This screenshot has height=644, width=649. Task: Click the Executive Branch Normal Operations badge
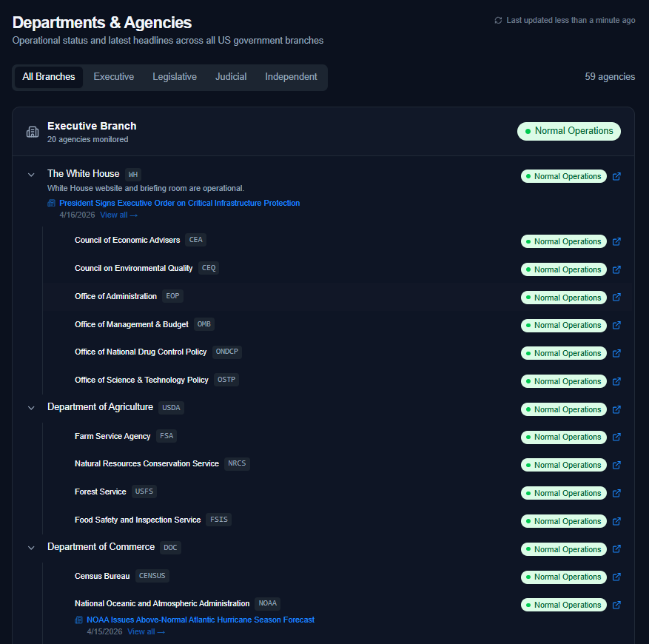click(568, 131)
